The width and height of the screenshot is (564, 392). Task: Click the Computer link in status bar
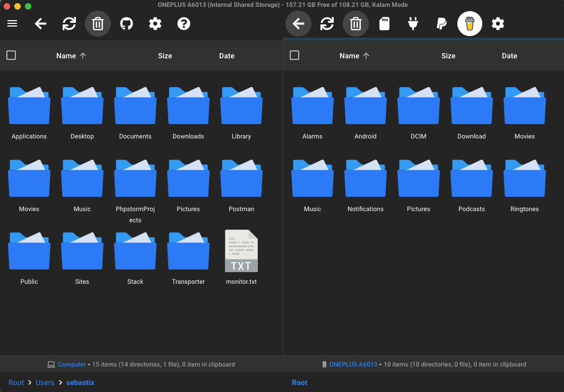click(x=72, y=364)
